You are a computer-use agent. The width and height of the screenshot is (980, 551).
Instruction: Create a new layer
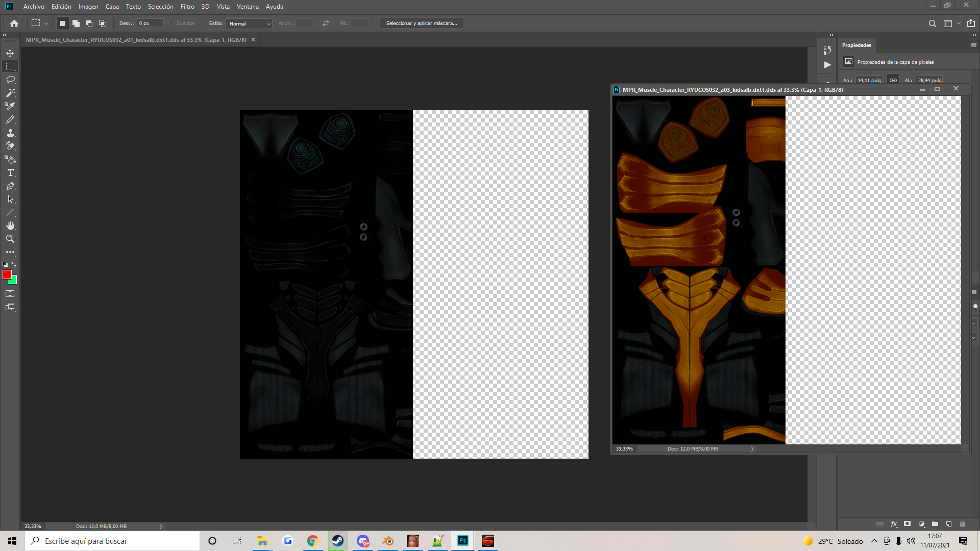949,524
